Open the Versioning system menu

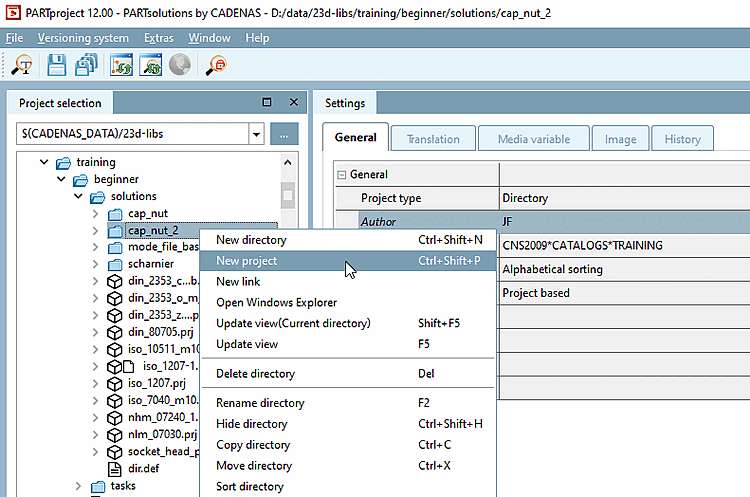[x=83, y=38]
